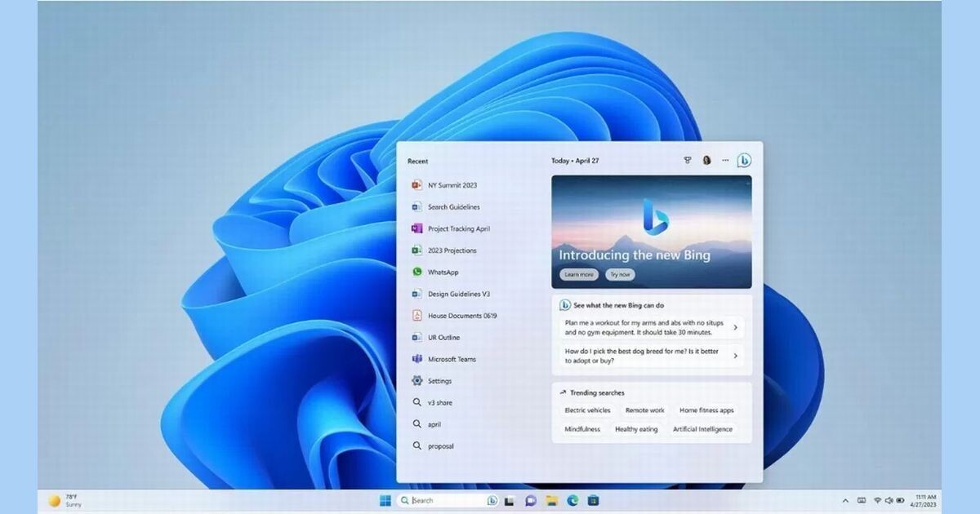The width and height of the screenshot is (980, 514).
Task: Click the 'Today • April 27' date label
Action: pyautogui.click(x=575, y=161)
